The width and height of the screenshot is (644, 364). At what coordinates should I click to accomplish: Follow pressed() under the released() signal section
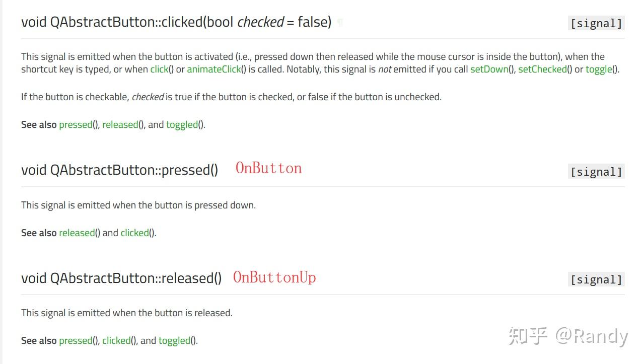(76, 341)
